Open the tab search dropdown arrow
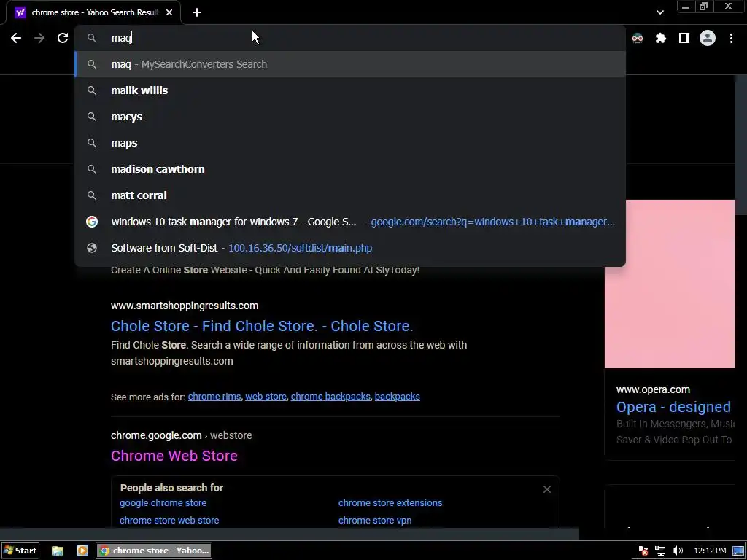747x560 pixels. 659,12
